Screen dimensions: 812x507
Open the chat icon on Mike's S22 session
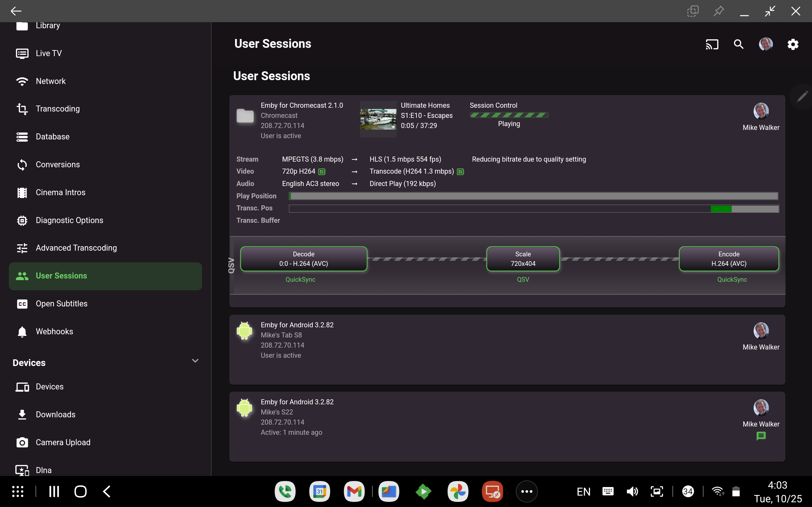coord(761,436)
